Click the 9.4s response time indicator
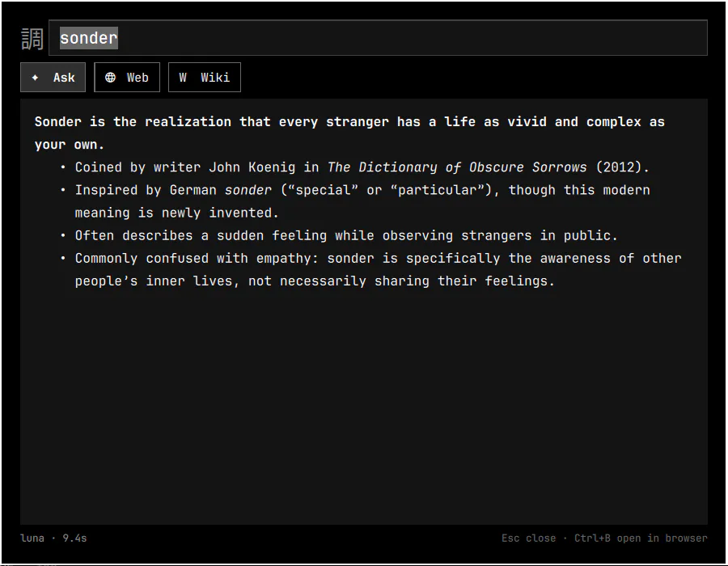This screenshot has height=566, width=728. click(x=74, y=539)
